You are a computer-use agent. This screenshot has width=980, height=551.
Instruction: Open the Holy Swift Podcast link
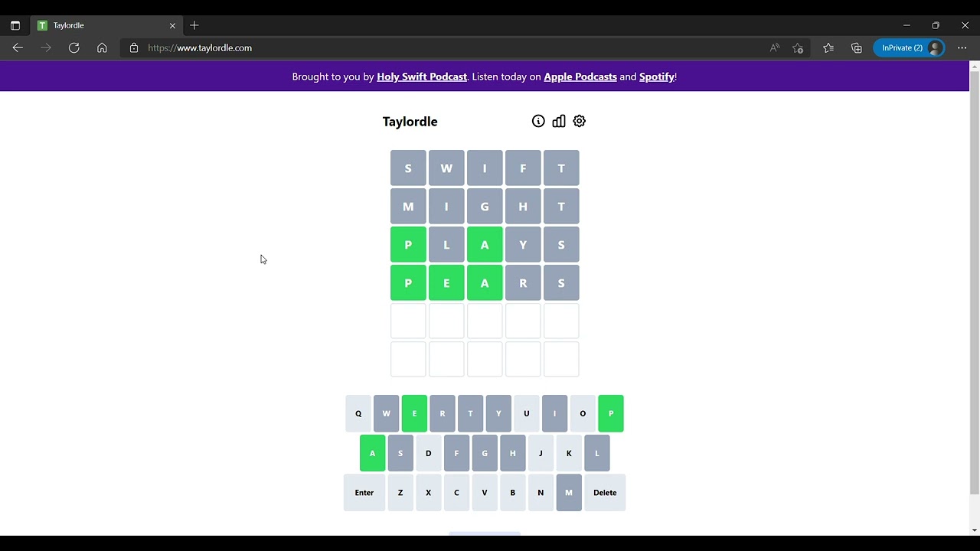[x=422, y=77]
